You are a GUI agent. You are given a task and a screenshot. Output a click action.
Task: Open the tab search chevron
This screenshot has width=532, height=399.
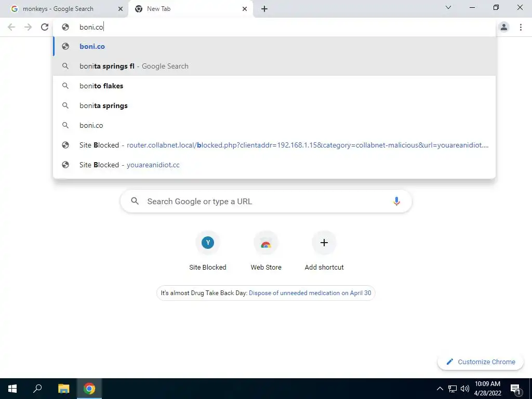(x=448, y=7)
